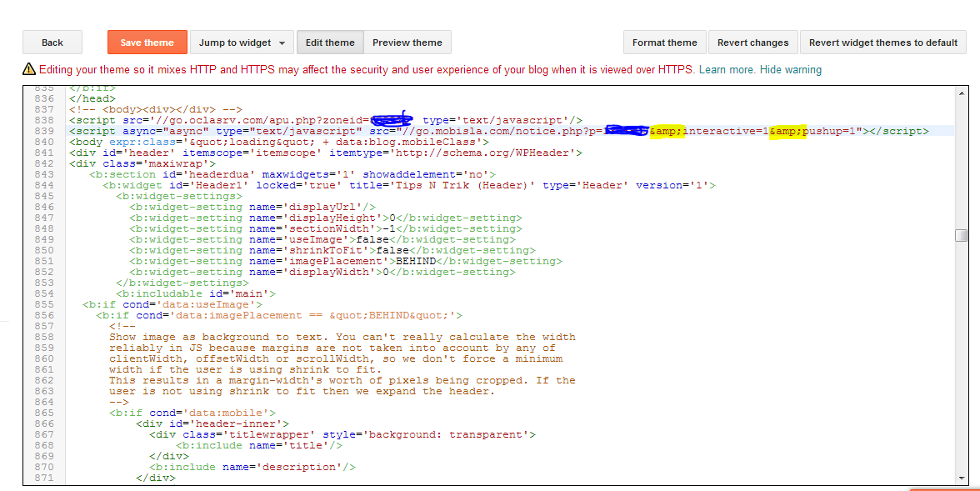Image resolution: width=980 pixels, height=491 pixels.
Task: Click the b:include name='description' line
Action: [x=252, y=467]
